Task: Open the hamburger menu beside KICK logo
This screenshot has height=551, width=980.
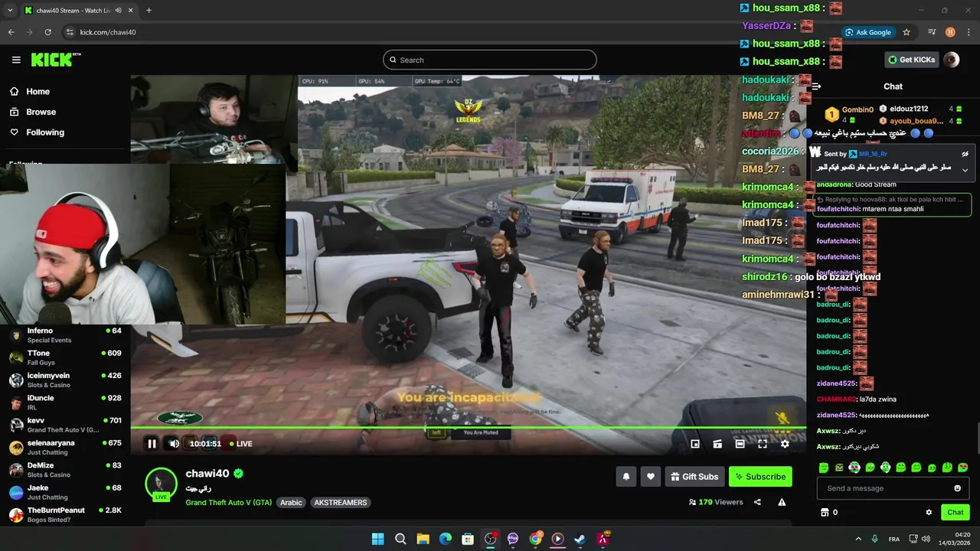Action: click(x=16, y=60)
